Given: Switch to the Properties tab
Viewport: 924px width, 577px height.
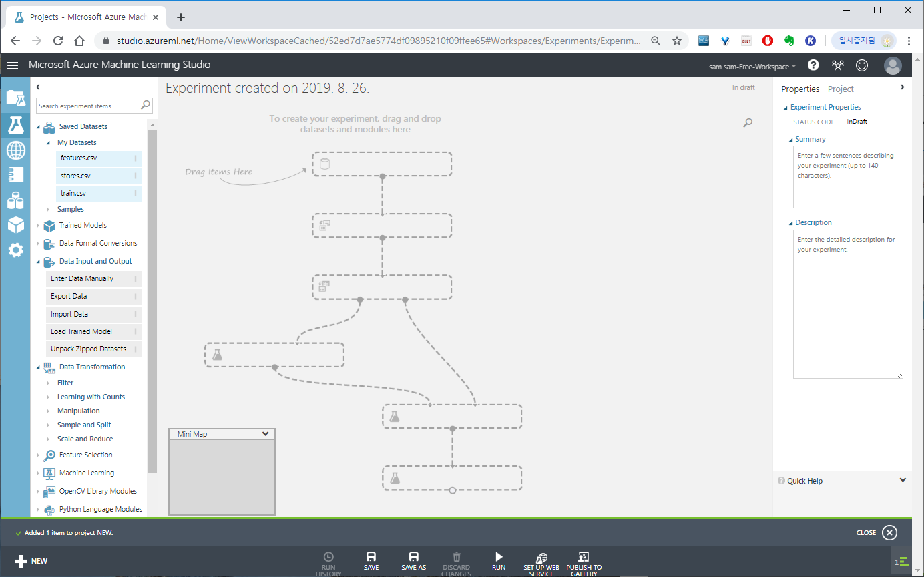Looking at the screenshot, I should coord(800,89).
